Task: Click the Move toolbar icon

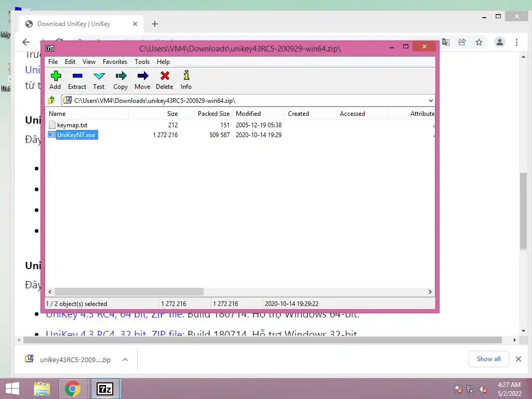Action: pyautogui.click(x=142, y=76)
